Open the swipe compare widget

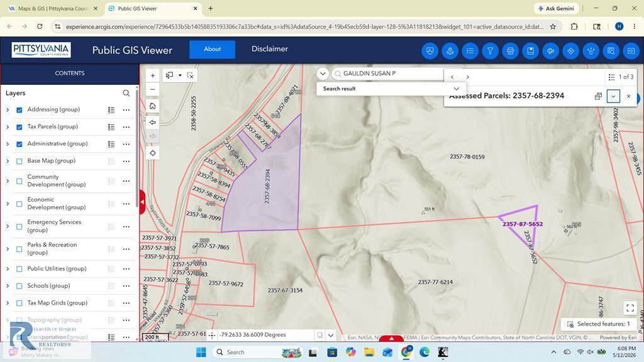click(x=631, y=51)
